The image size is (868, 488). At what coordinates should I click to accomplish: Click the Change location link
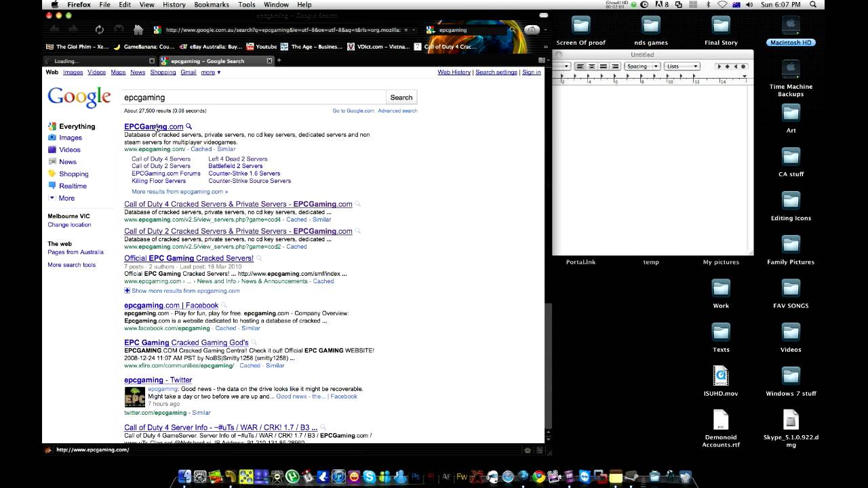tap(69, 225)
